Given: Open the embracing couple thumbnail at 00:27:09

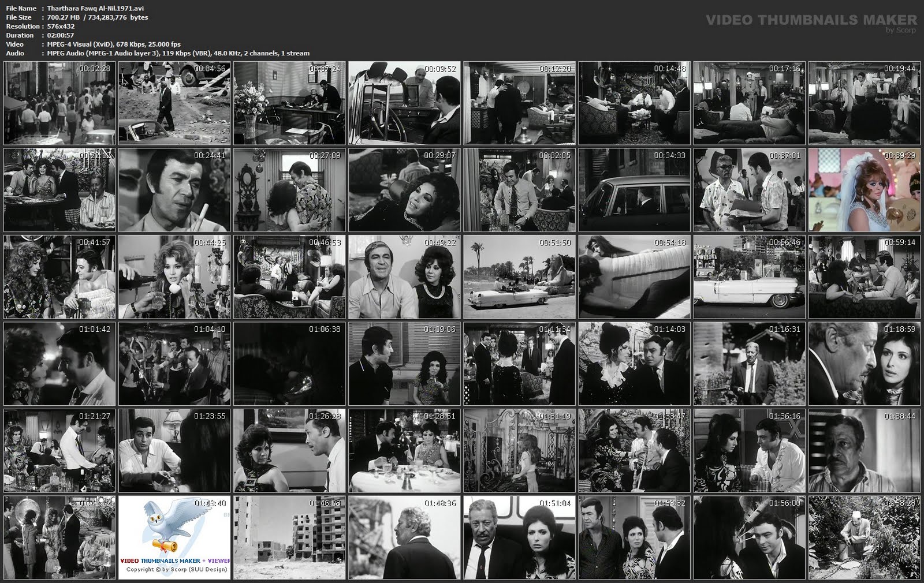Looking at the screenshot, I should (289, 190).
